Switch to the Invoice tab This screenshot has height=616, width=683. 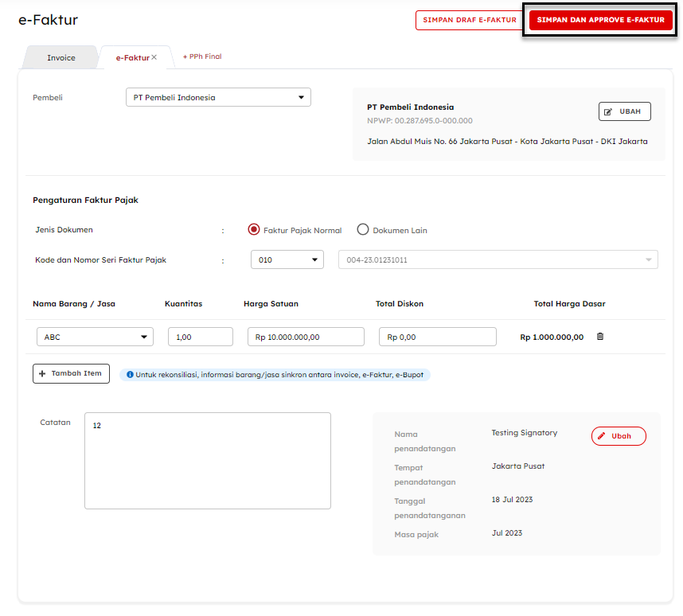[61, 58]
